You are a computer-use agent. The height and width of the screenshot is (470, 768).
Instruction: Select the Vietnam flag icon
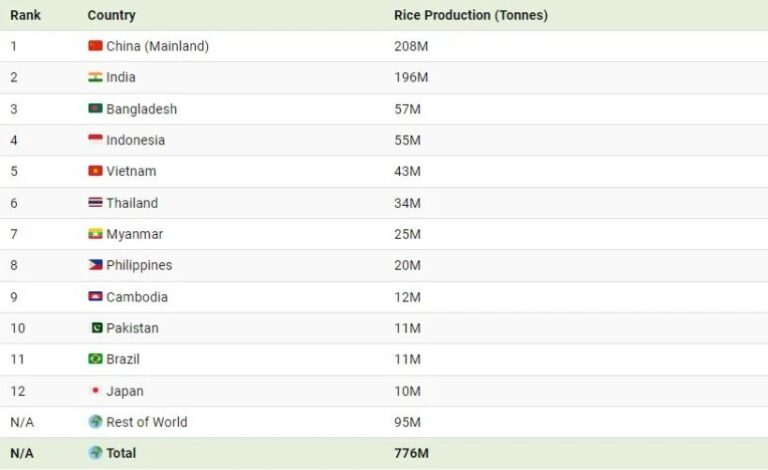[x=95, y=171]
